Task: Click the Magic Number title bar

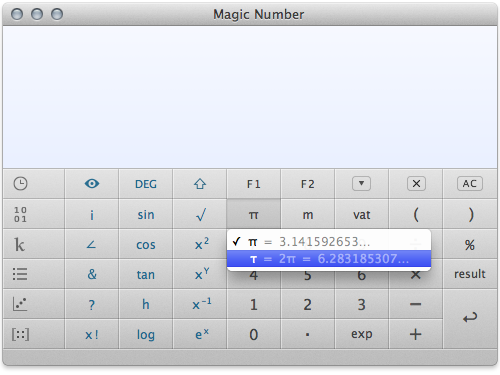Action: pyautogui.click(x=250, y=14)
